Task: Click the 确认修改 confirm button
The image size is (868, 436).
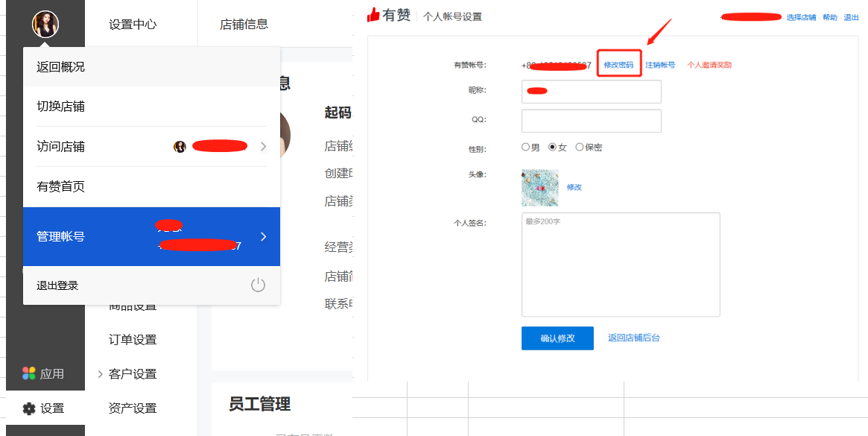Action: (x=557, y=338)
